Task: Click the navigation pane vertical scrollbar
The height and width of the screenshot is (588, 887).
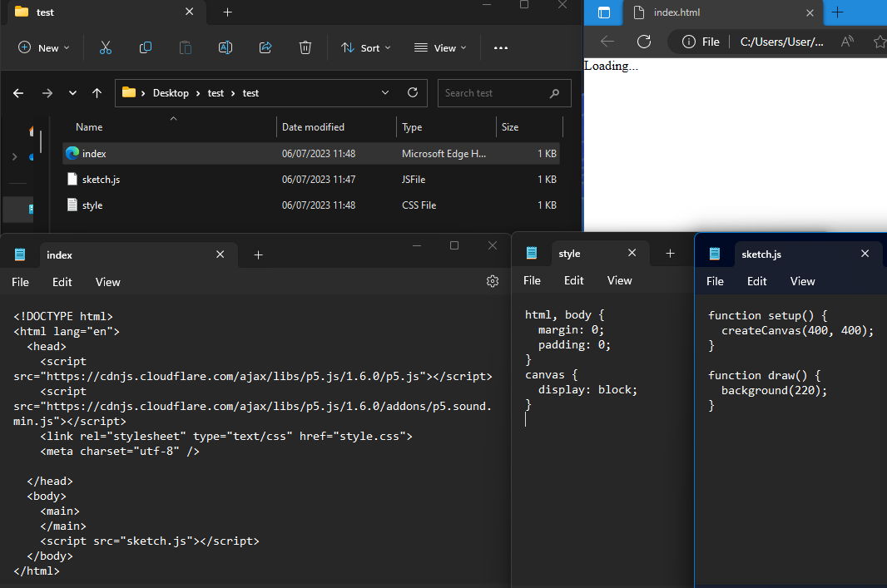Action: point(41,142)
